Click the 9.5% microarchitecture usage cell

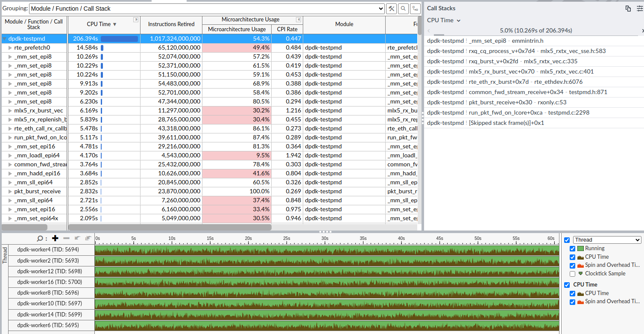(237, 155)
